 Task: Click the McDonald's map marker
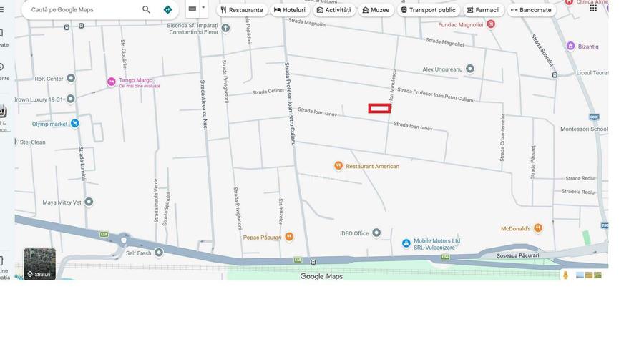click(x=538, y=228)
